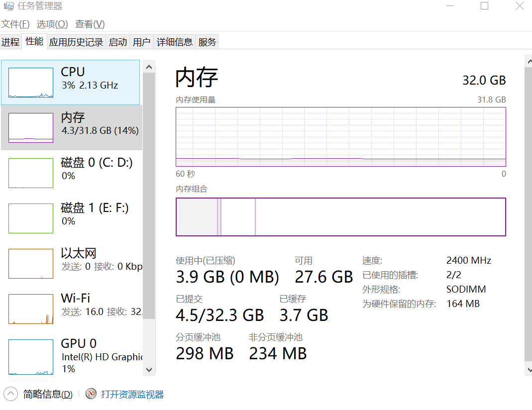Click the Task Manager app icon in title bar
Image resolution: width=532 pixels, height=410 pixels.
click(8, 6)
